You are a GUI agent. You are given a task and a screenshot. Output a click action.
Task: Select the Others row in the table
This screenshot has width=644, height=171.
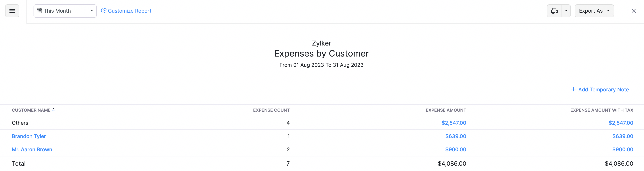[20, 123]
